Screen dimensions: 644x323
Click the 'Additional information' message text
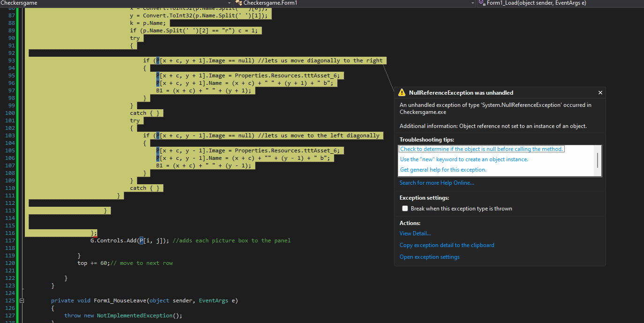pyautogui.click(x=493, y=126)
